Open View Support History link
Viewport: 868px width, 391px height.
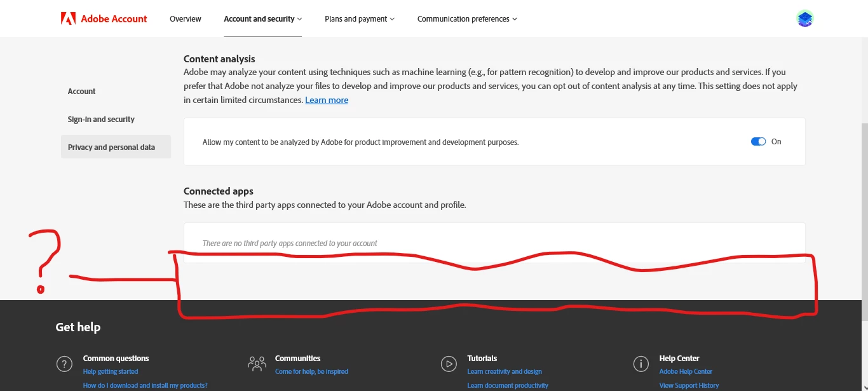689,385
